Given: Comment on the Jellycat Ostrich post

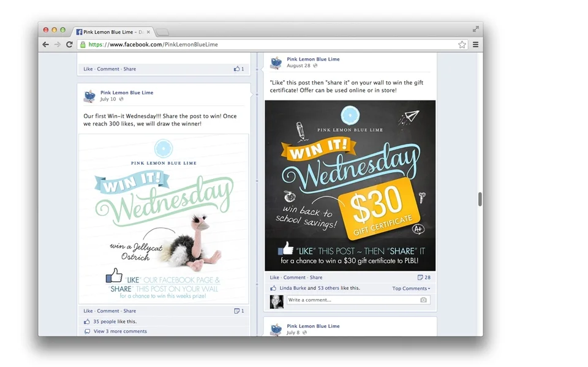Looking at the screenshot, I should click(108, 311).
